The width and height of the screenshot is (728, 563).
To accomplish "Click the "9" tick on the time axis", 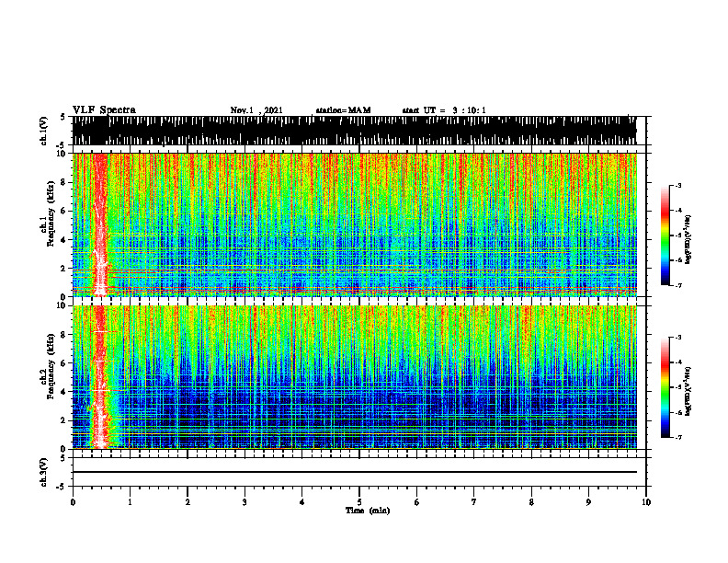I will click(588, 502).
